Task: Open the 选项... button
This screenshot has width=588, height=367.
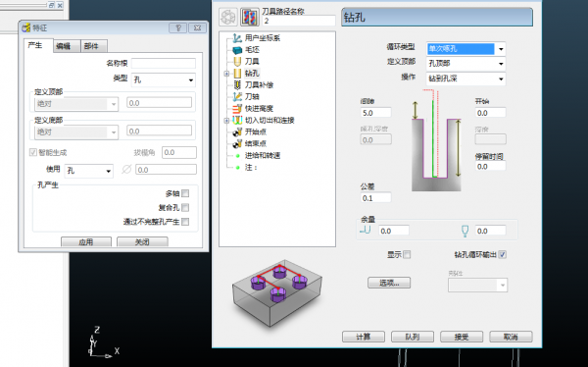Action: 389,283
